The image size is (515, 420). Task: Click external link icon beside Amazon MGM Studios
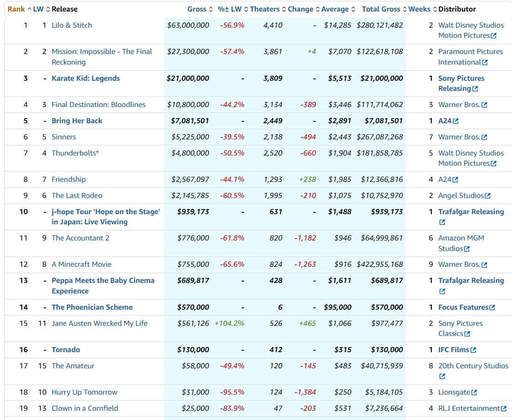click(467, 249)
